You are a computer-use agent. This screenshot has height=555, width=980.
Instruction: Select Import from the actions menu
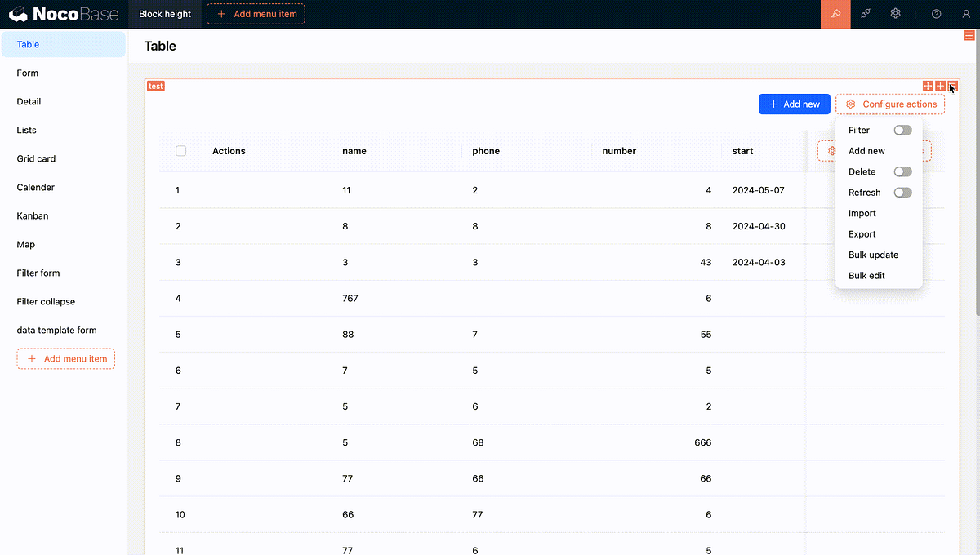(862, 213)
